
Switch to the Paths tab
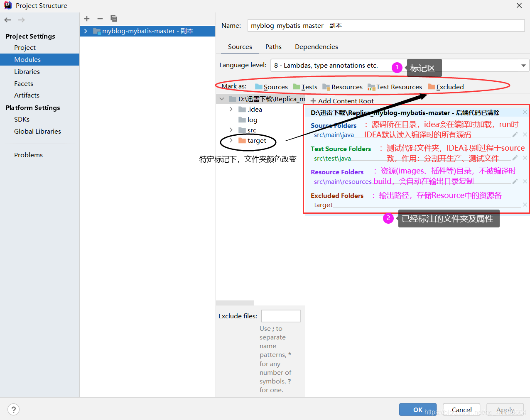coord(273,47)
